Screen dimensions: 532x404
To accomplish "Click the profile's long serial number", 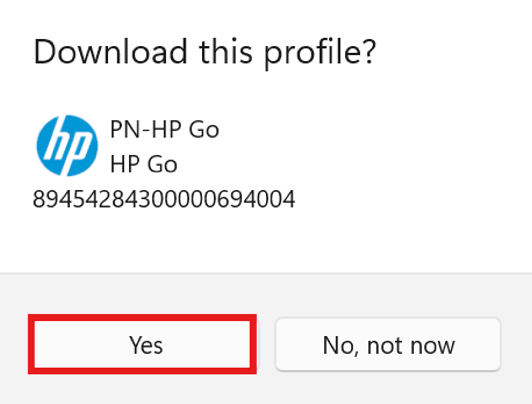I will [x=164, y=199].
